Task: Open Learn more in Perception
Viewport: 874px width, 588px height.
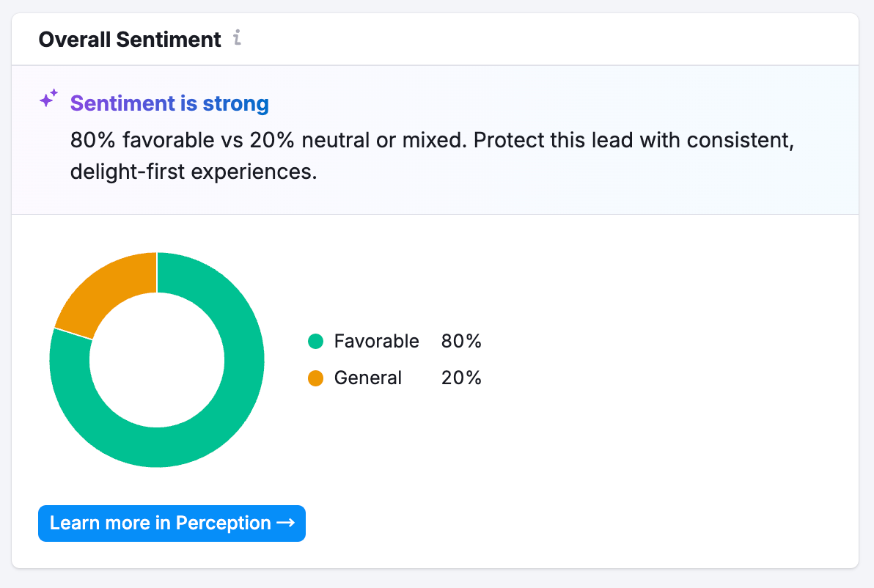Action: 172,523
